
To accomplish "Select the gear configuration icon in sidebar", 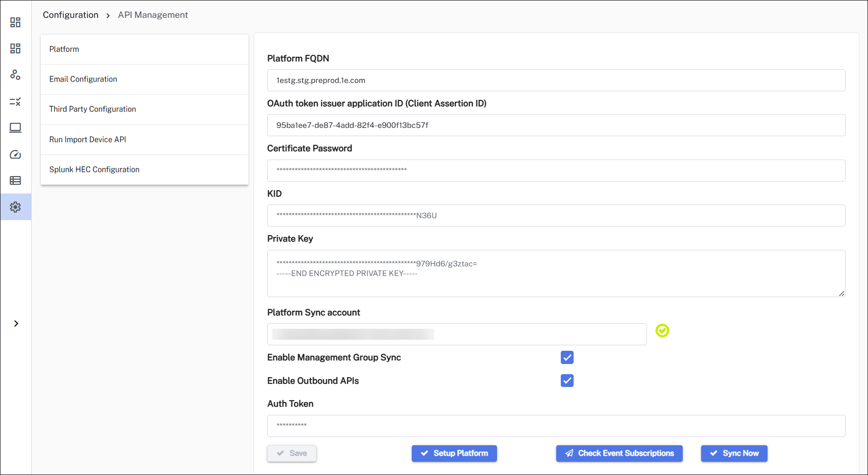I will [16, 207].
